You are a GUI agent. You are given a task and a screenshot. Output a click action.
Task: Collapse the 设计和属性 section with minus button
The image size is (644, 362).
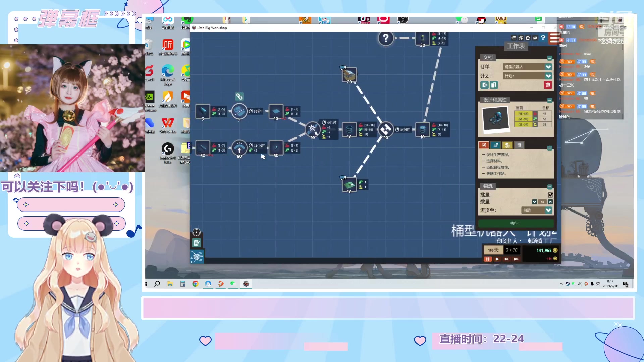549,100
